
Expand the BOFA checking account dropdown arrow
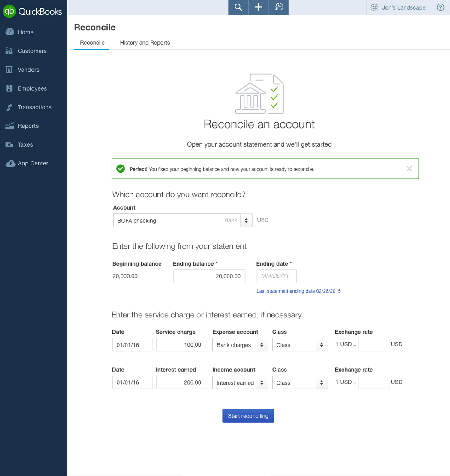click(246, 220)
